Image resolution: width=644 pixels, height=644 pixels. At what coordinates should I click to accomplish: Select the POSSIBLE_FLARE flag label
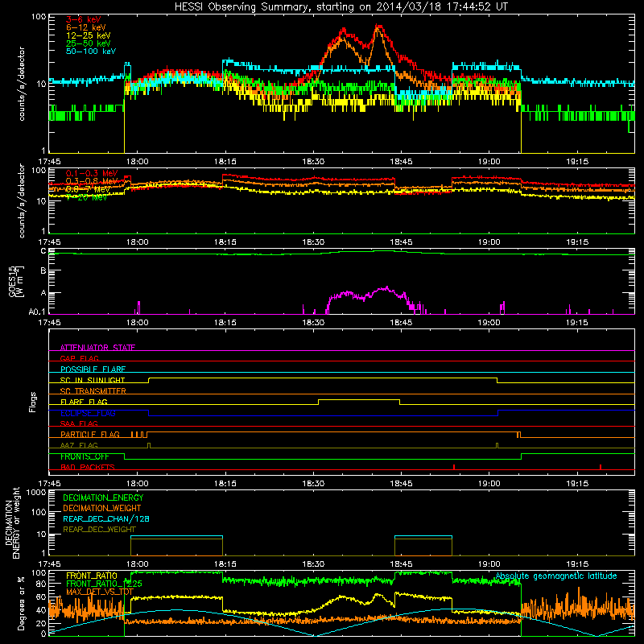tap(93, 369)
